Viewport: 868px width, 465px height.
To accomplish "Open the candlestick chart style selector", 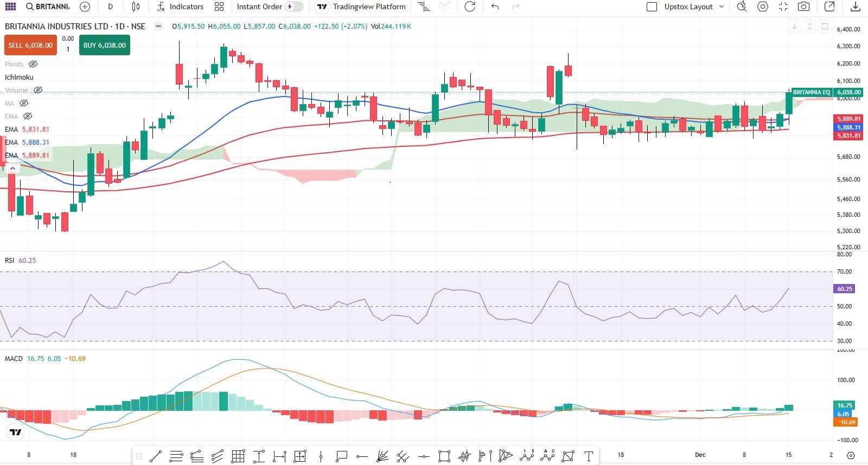I will [136, 7].
